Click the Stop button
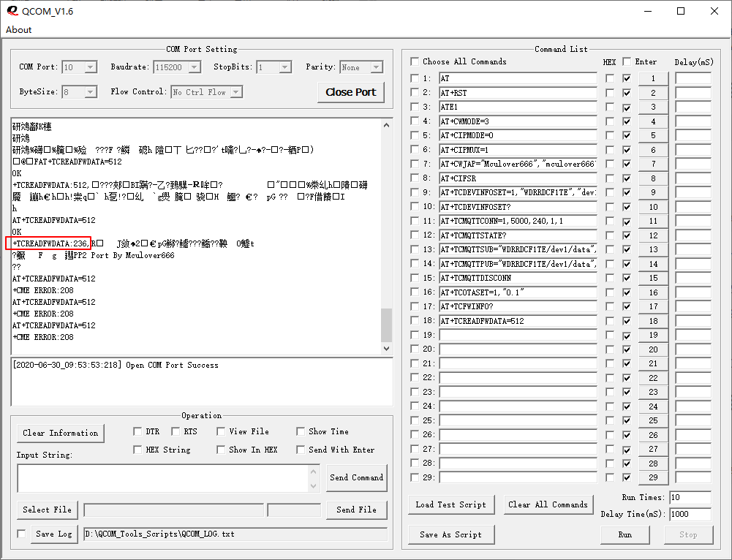The height and width of the screenshot is (560, 732). (x=688, y=535)
